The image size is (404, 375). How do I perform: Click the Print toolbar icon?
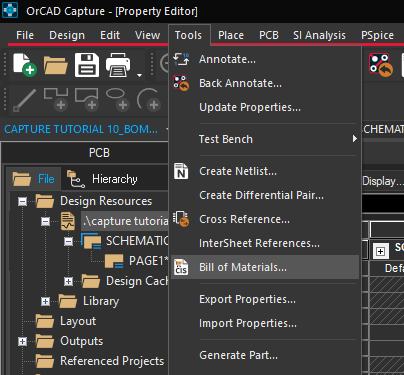[x=118, y=65]
